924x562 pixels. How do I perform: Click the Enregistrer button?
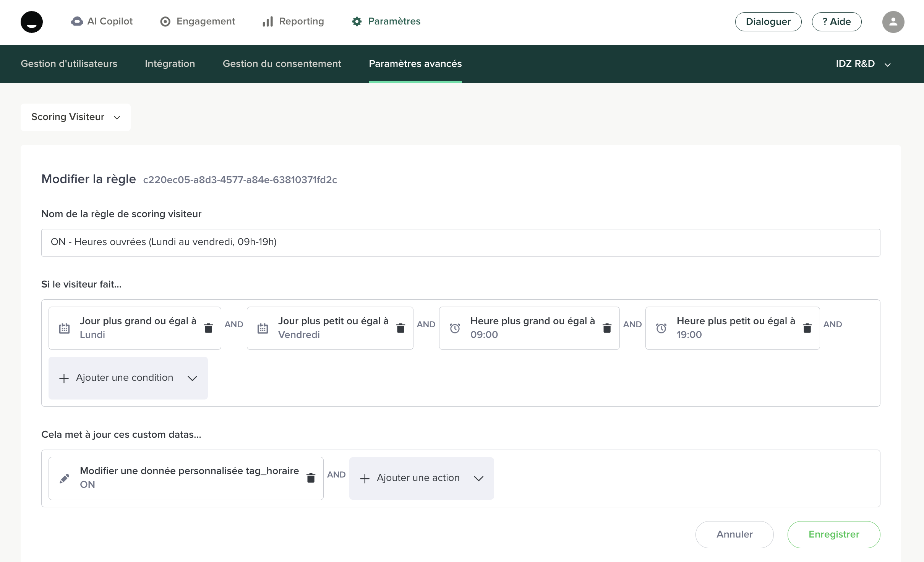click(x=833, y=534)
